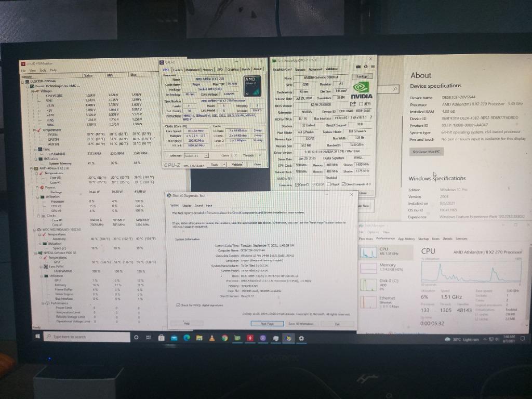Open the Tools dropdown arrow in CPU-Z

(x=224, y=165)
